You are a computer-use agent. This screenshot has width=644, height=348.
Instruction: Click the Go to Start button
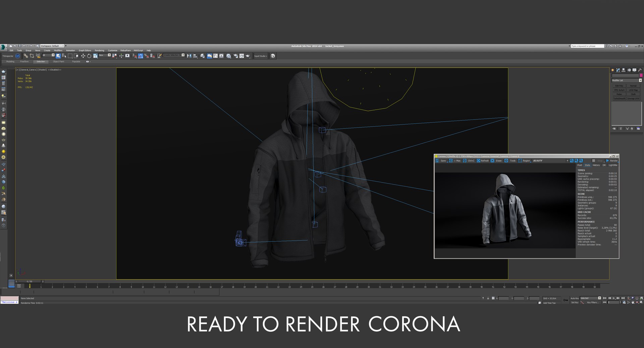point(604,298)
